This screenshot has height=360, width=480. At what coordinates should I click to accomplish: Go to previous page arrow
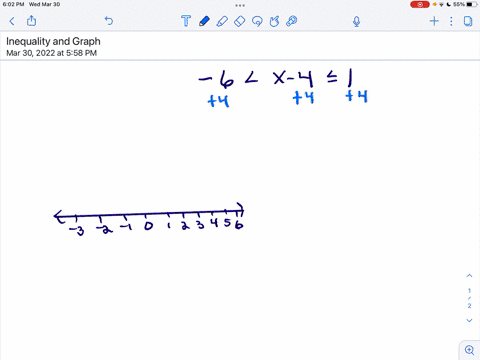tap(469, 276)
